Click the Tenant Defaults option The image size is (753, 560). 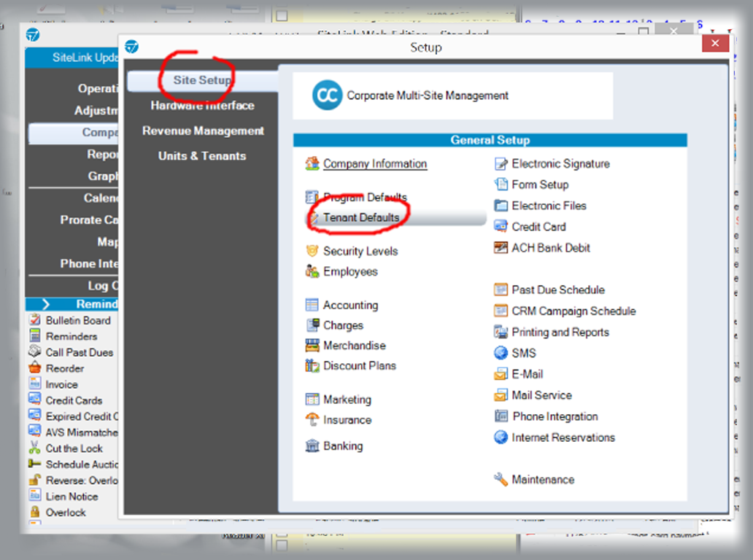tap(361, 218)
